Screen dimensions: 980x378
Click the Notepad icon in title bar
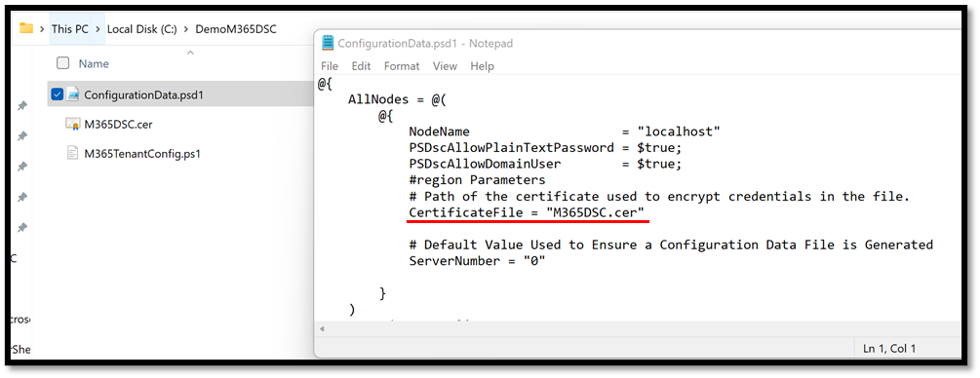click(328, 43)
